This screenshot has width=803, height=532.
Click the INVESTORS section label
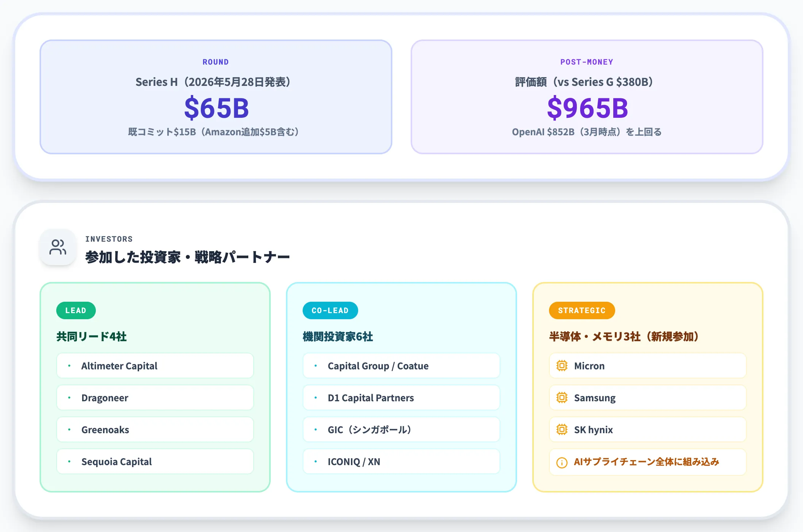[x=109, y=239]
